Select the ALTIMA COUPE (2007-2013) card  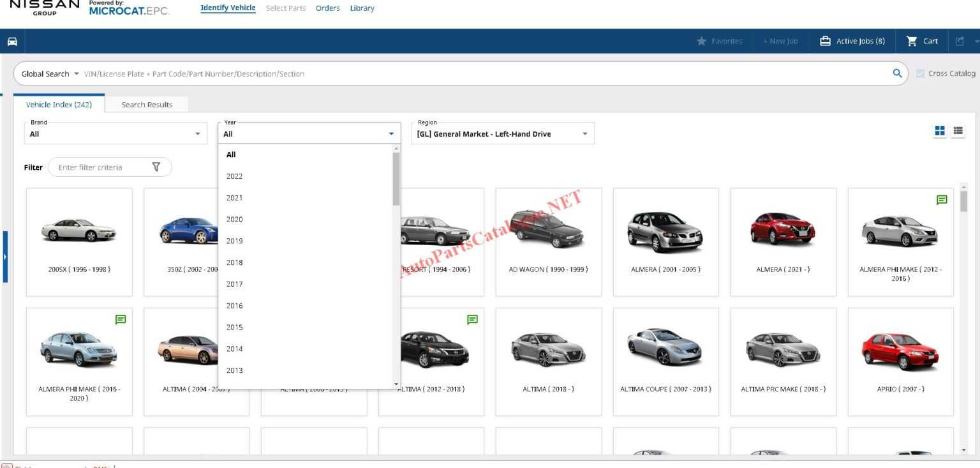pos(666,362)
